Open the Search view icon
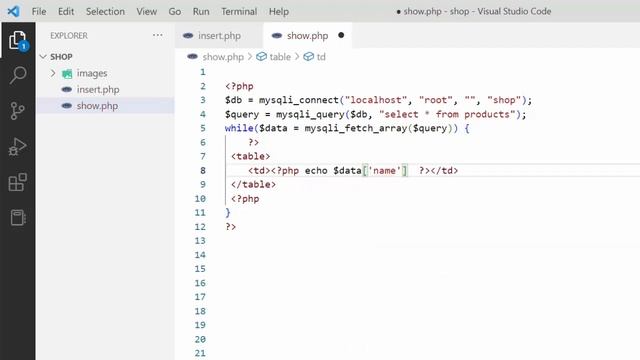This screenshot has width=640, height=360. [x=18, y=75]
